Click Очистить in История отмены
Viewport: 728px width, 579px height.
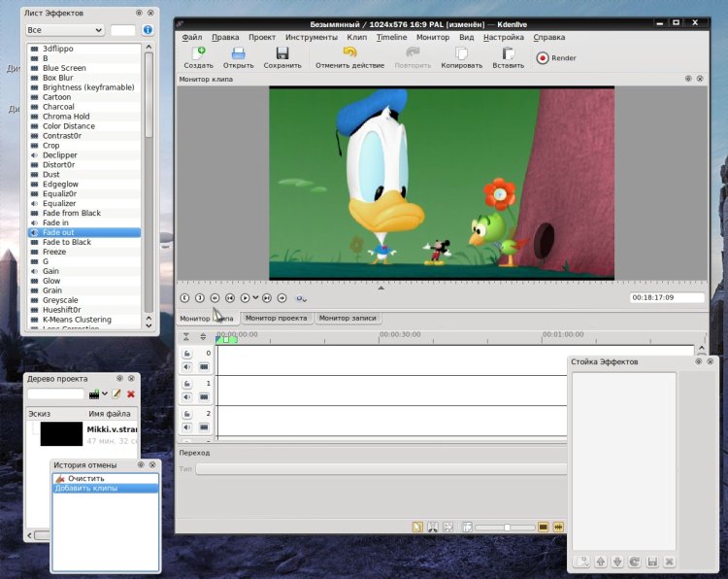106,478
